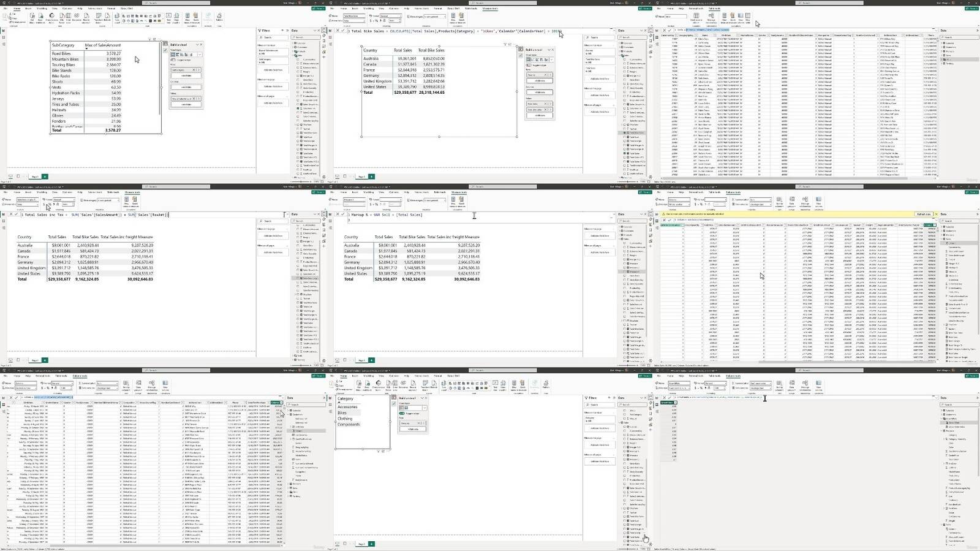
Task: Adjust the zoom slider in the top-middle screenshot status bar
Action: pyautogui.click(x=627, y=181)
